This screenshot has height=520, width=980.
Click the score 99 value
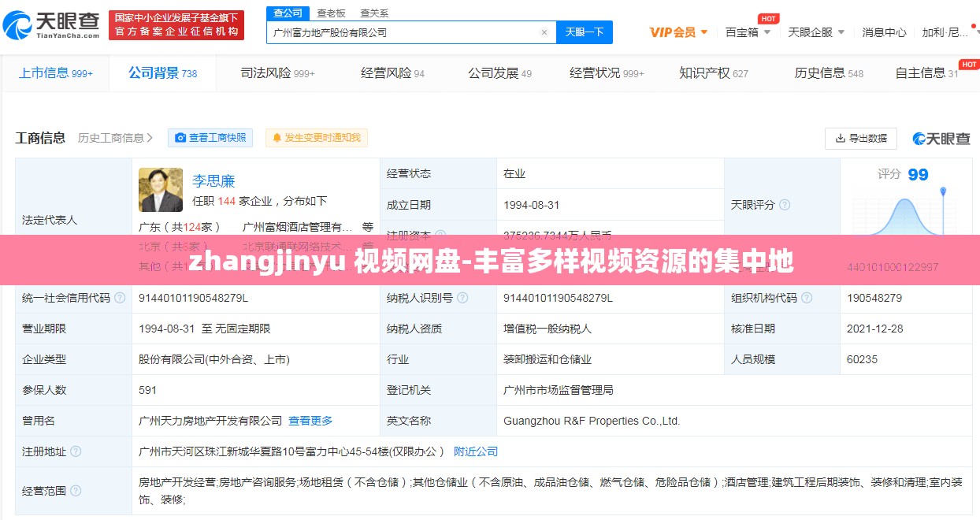coord(918,175)
